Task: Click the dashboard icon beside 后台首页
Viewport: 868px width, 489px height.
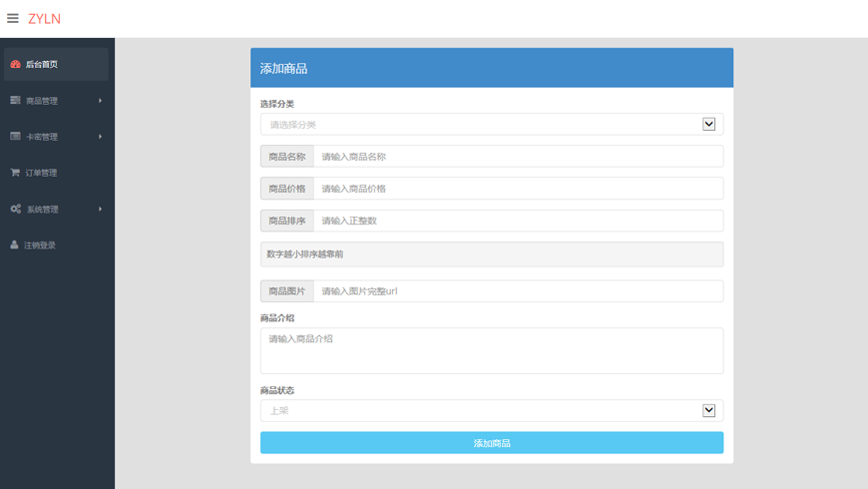Action: point(15,64)
